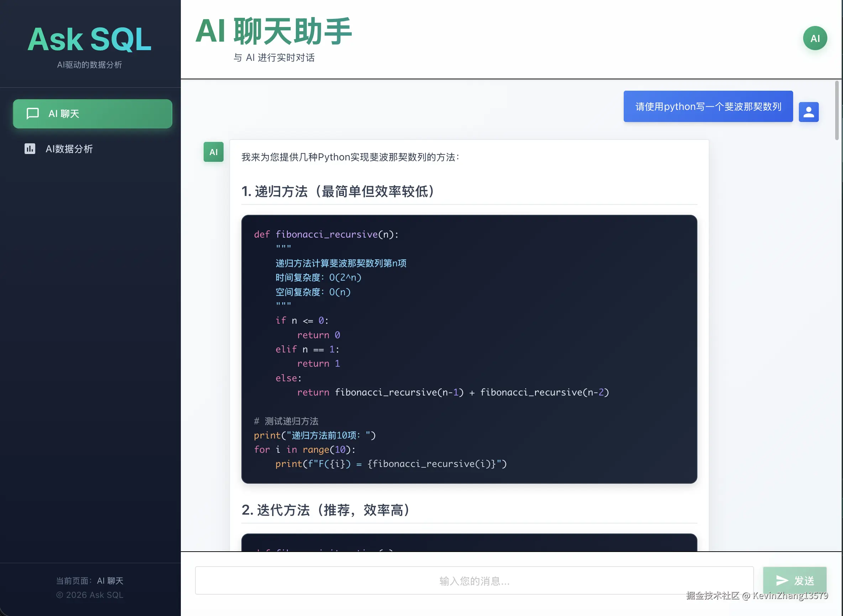The image size is (843, 616).
Task: Click the blue user avatar beside the question bubble
Action: click(x=808, y=111)
